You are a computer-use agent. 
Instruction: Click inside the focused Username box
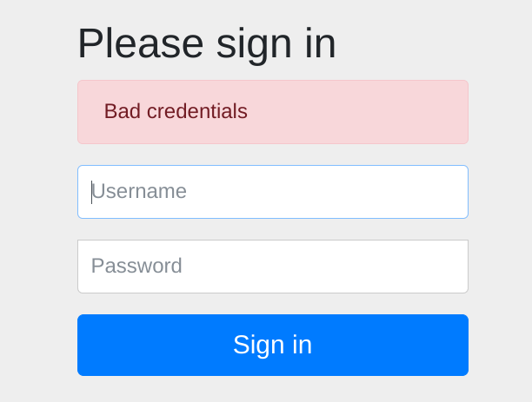[272, 192]
